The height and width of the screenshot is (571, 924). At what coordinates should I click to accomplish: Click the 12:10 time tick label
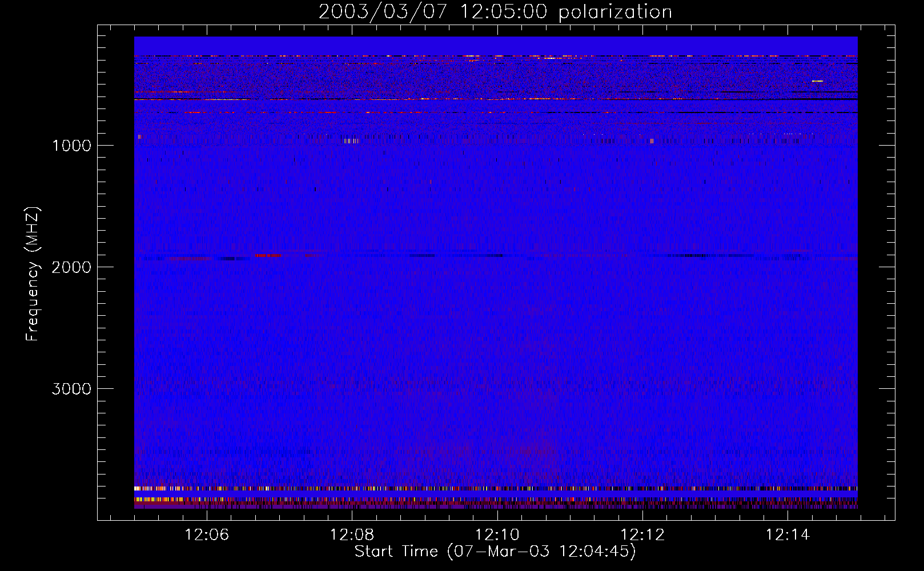[497, 535]
